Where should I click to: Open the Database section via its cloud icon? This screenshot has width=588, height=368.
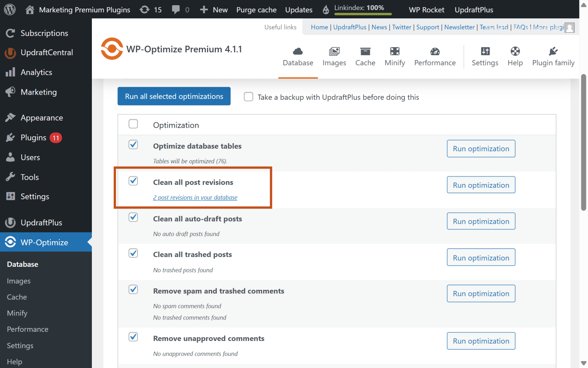[x=297, y=52]
